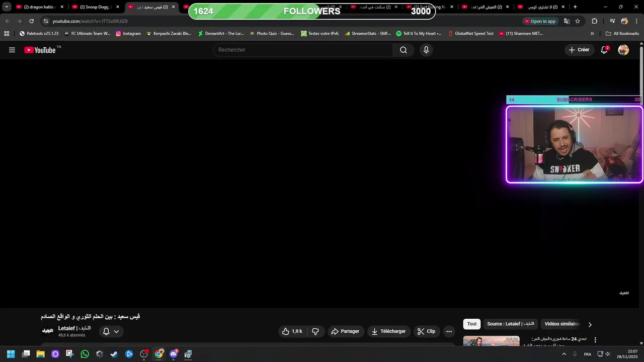Image resolution: width=644 pixels, height=362 pixels.
Task: Click the Partager share button
Action: point(345,331)
